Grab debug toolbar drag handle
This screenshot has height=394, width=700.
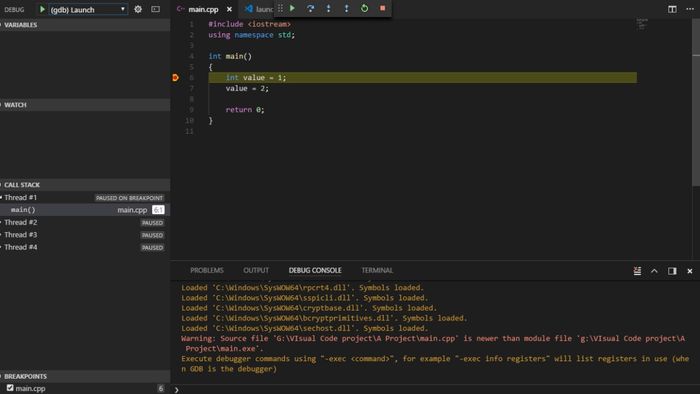pos(280,8)
